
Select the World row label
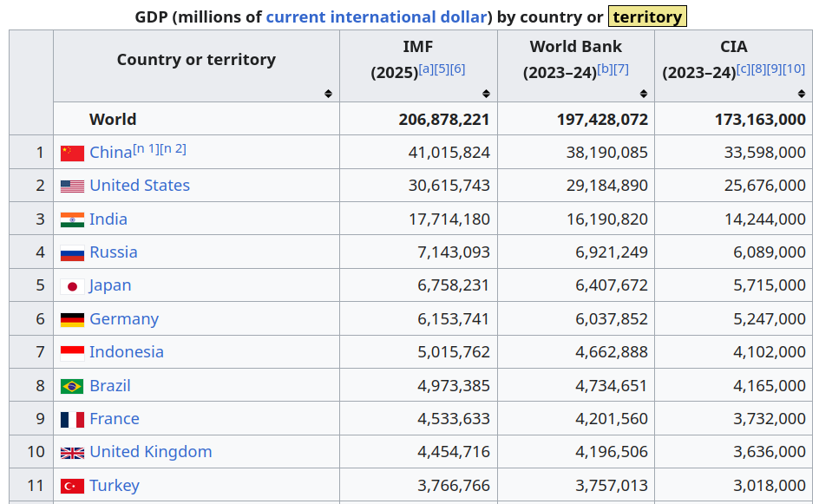click(x=113, y=120)
